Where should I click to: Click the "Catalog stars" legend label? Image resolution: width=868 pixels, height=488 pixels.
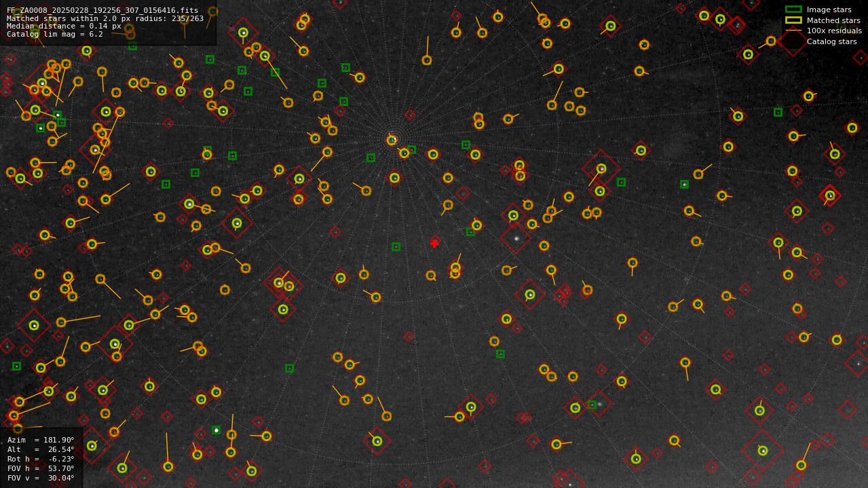(x=831, y=41)
